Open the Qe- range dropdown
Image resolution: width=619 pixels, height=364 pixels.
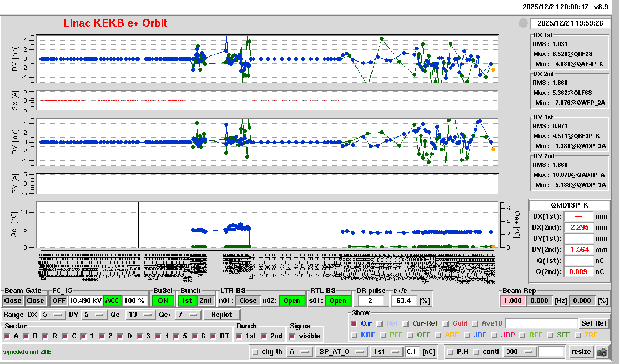[x=140, y=315]
